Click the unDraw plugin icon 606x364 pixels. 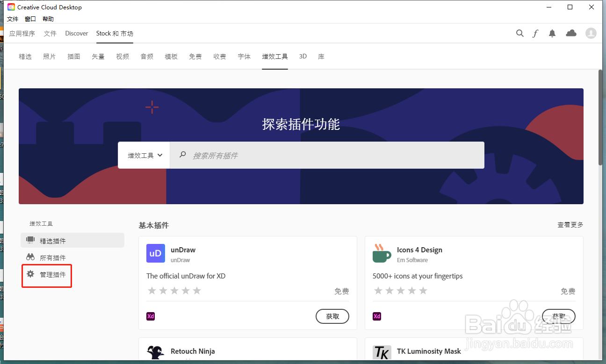(x=156, y=253)
